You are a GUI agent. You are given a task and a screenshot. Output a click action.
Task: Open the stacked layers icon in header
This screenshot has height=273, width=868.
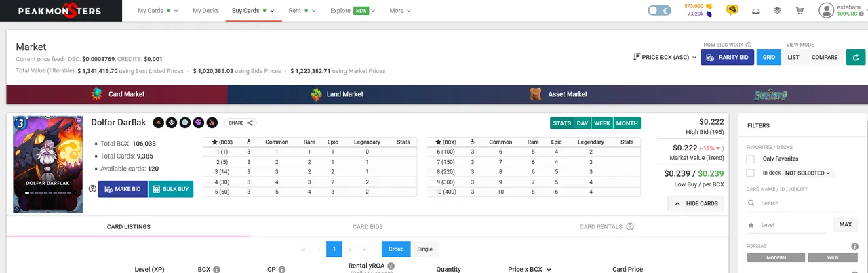[x=777, y=11]
